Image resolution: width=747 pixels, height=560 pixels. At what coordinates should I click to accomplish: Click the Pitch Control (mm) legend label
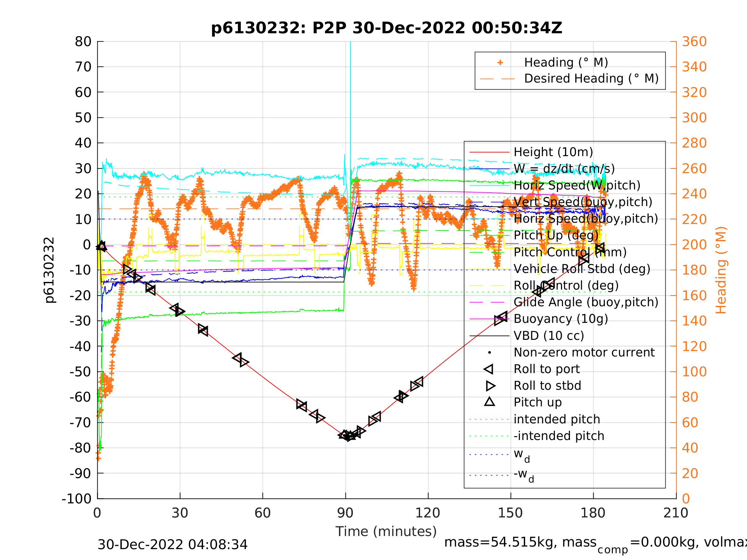[x=570, y=252]
